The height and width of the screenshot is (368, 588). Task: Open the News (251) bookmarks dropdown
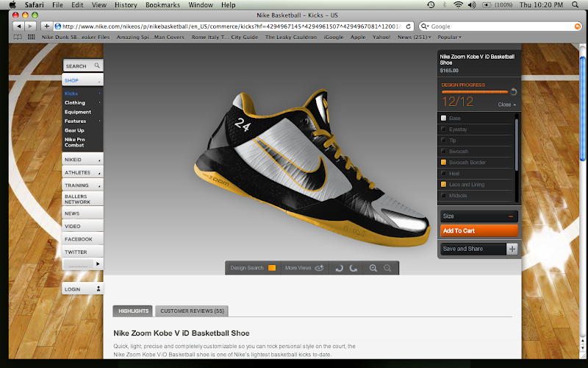(x=415, y=38)
